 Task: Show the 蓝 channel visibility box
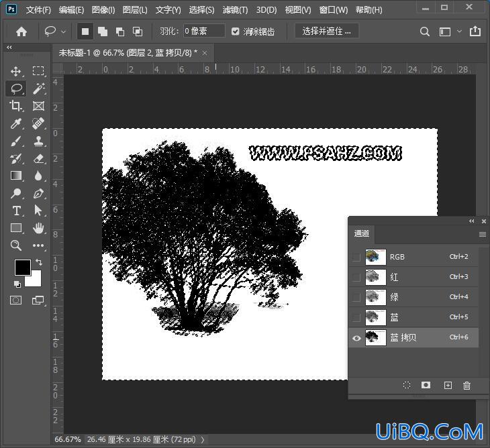[356, 317]
